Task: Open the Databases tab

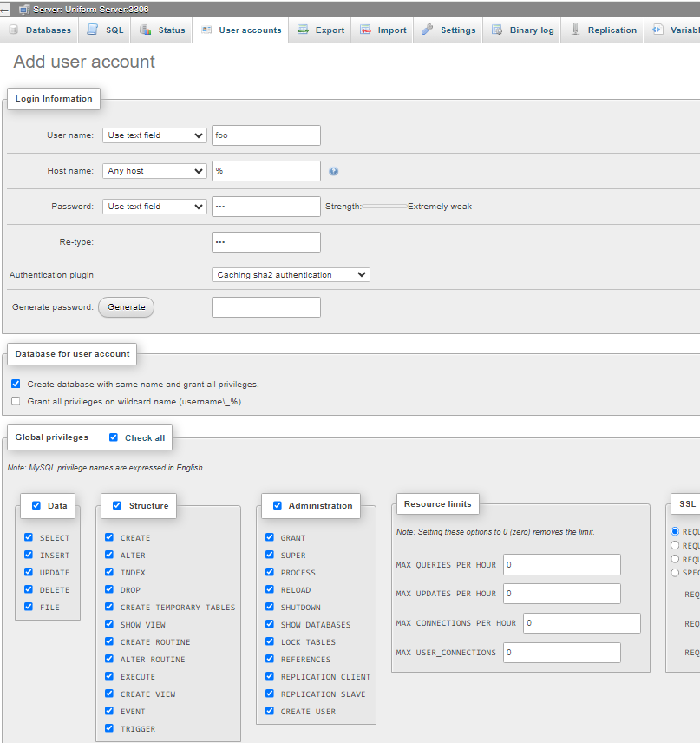Action: click(40, 30)
